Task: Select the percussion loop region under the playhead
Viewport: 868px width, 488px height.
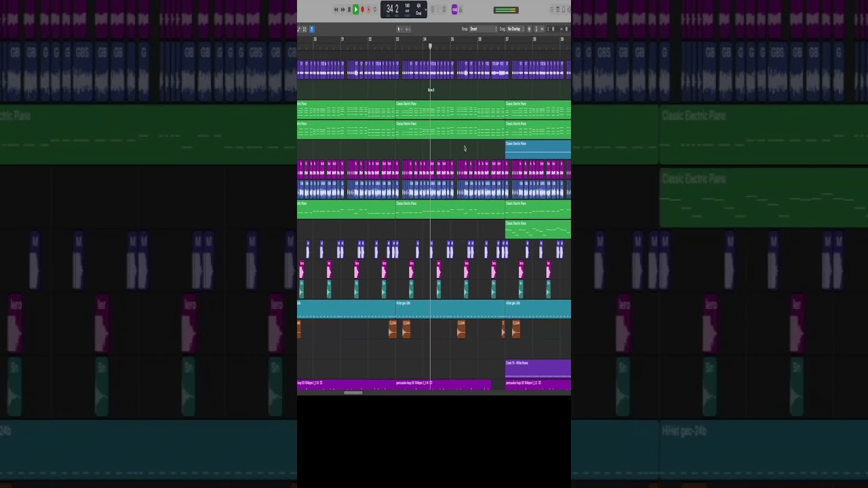Action: (x=443, y=384)
